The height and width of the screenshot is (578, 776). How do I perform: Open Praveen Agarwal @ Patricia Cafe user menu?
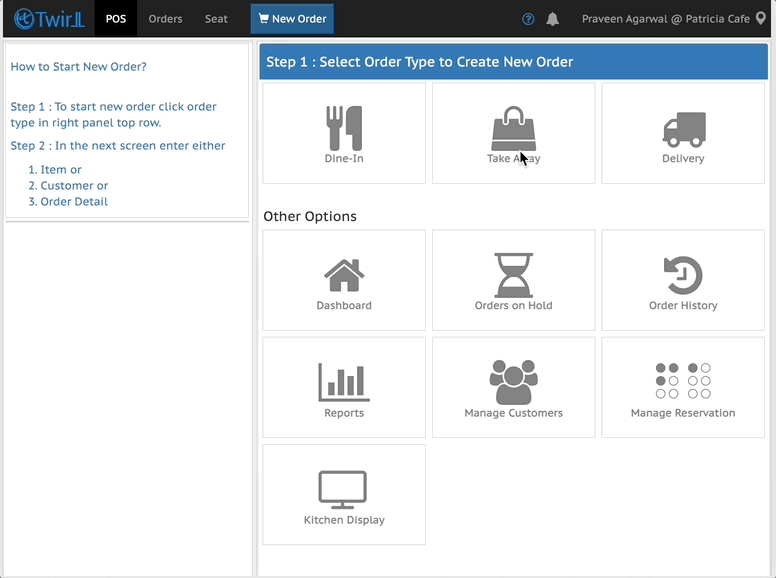coord(666,19)
